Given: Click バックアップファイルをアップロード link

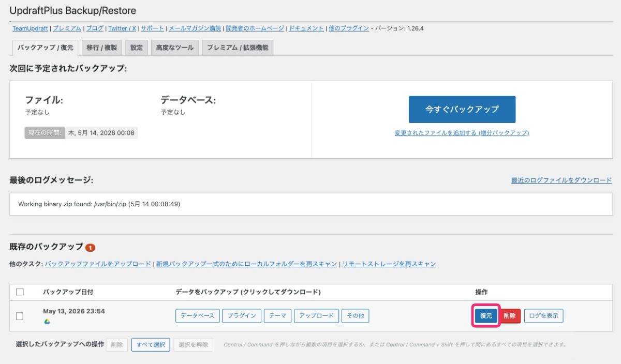Looking at the screenshot, I should pyautogui.click(x=98, y=264).
